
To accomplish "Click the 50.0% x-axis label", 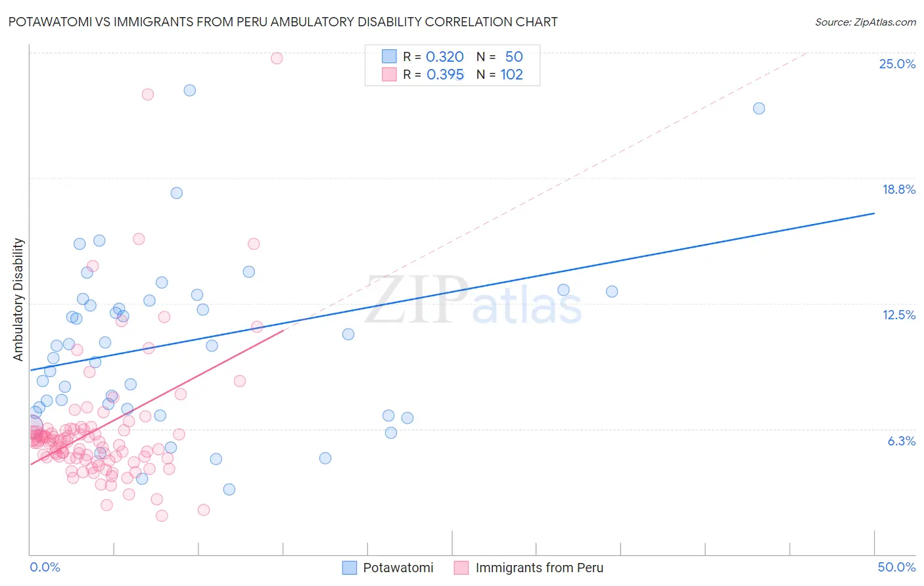I will coord(896,567).
